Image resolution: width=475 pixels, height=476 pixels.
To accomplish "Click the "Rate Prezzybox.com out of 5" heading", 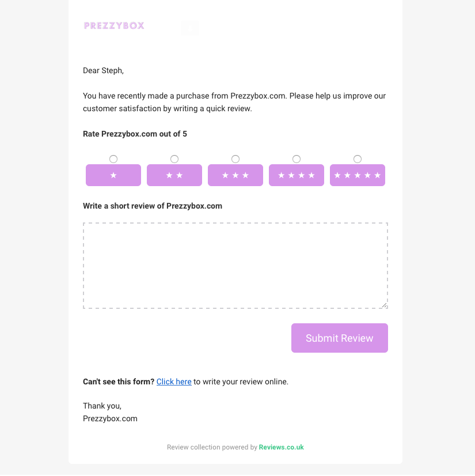I will 135,134.
